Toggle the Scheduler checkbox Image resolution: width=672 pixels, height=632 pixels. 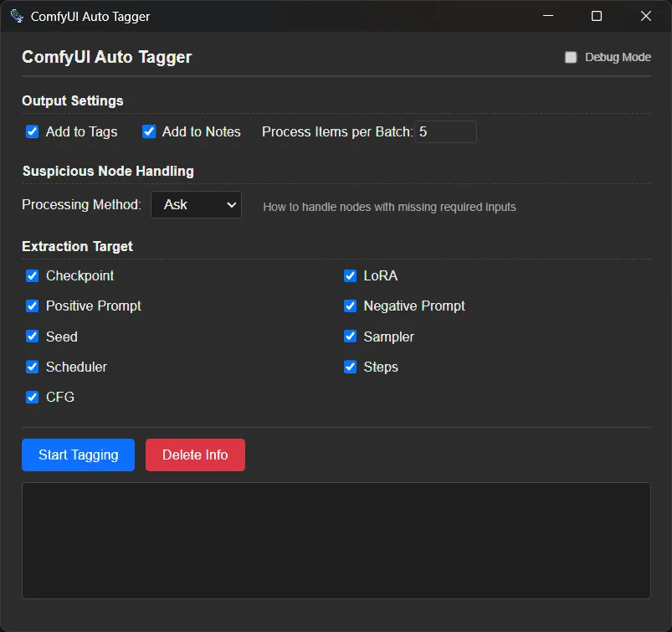[x=33, y=367]
